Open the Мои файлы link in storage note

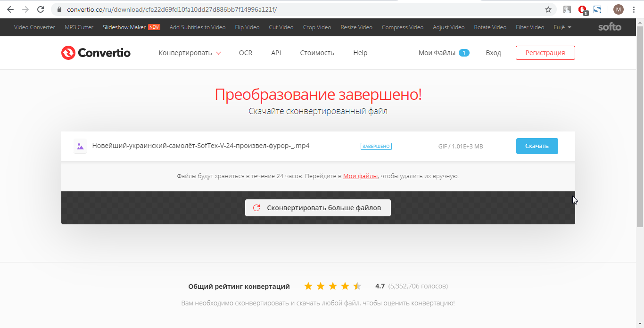(x=360, y=176)
